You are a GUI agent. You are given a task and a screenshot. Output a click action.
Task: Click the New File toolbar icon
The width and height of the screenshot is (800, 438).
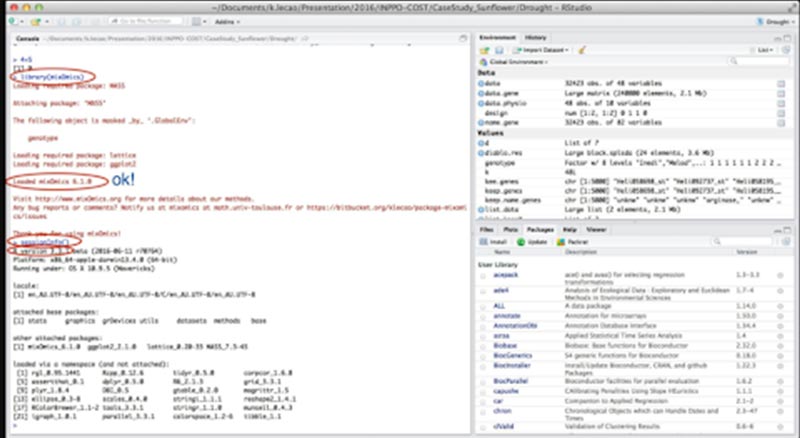pos(13,21)
